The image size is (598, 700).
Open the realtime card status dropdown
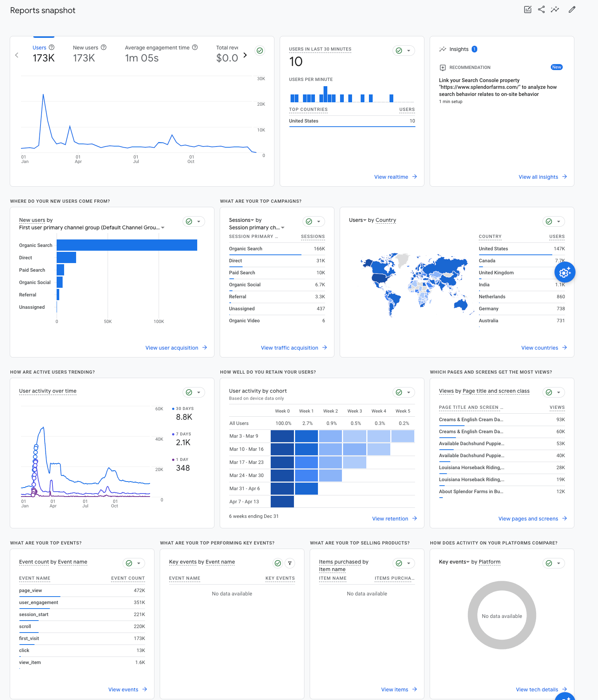coord(404,51)
